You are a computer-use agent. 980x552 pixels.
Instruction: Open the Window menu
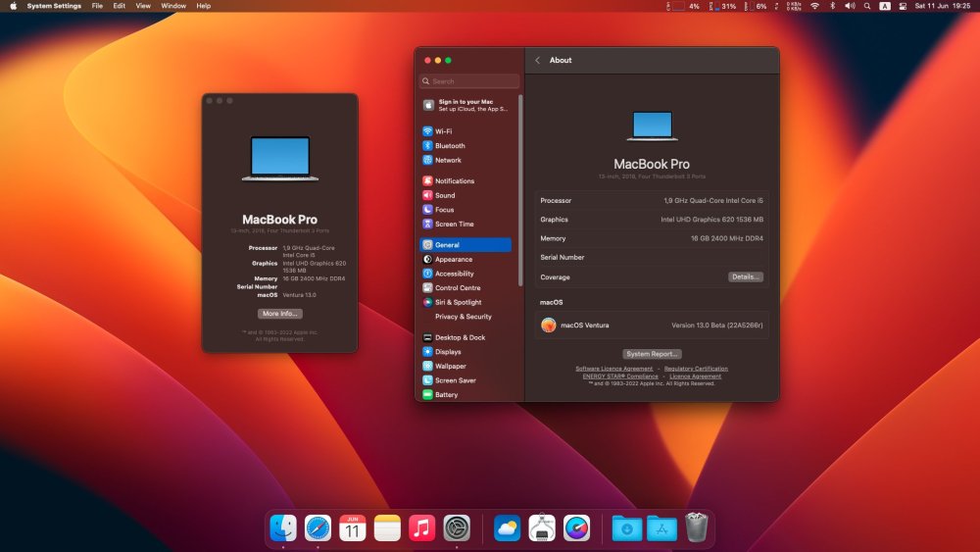tap(173, 6)
